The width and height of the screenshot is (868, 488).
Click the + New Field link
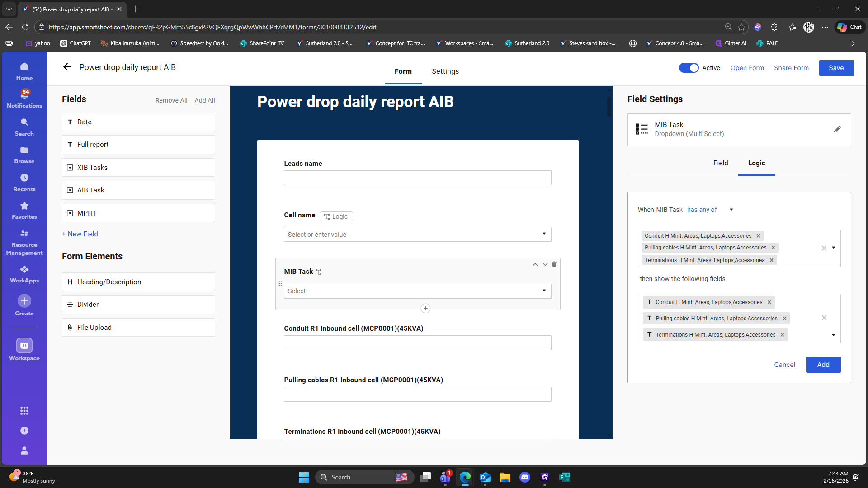click(x=80, y=234)
